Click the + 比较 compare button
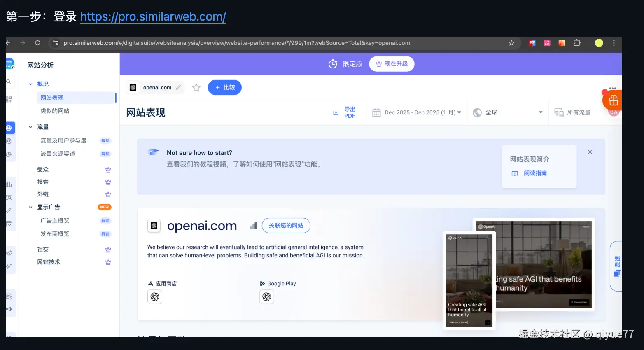 pyautogui.click(x=225, y=87)
